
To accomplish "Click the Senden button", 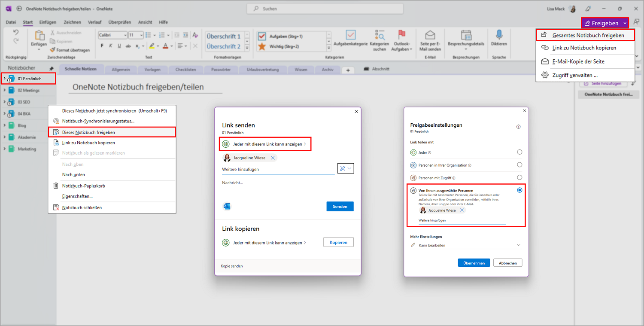I will [x=340, y=206].
